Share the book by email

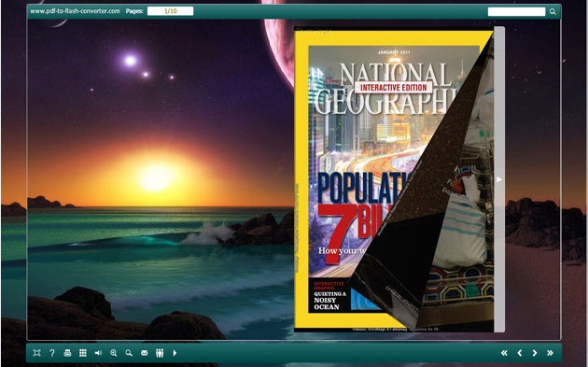pyautogui.click(x=145, y=353)
